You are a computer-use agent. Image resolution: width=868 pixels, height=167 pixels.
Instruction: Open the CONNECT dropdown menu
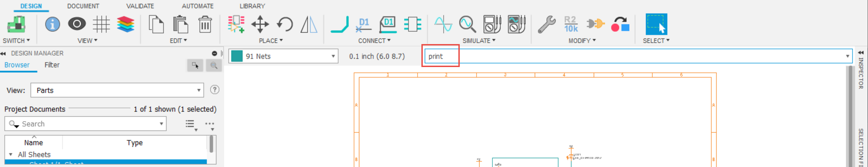[x=374, y=40]
